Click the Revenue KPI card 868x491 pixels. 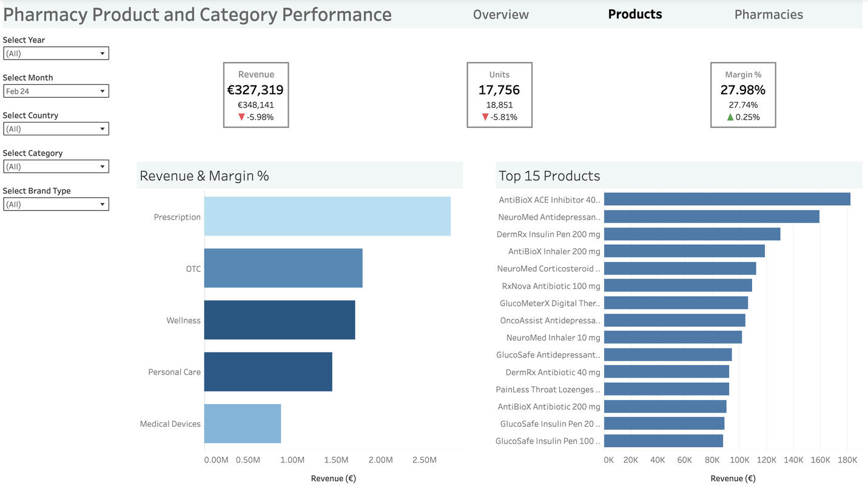pos(255,95)
